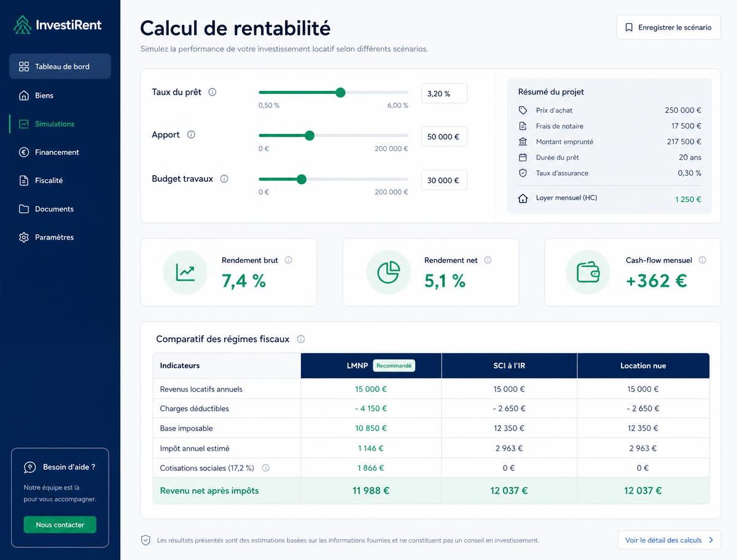Image resolution: width=737 pixels, height=560 pixels.
Task: Navigate to Fiscalité
Action: pyautogui.click(x=60, y=181)
